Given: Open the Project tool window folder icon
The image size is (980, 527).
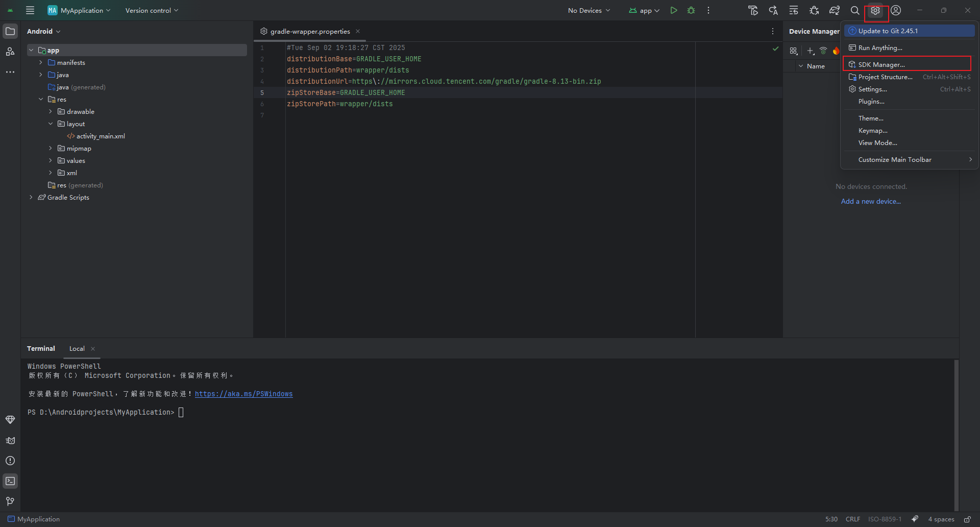Looking at the screenshot, I should (10, 31).
